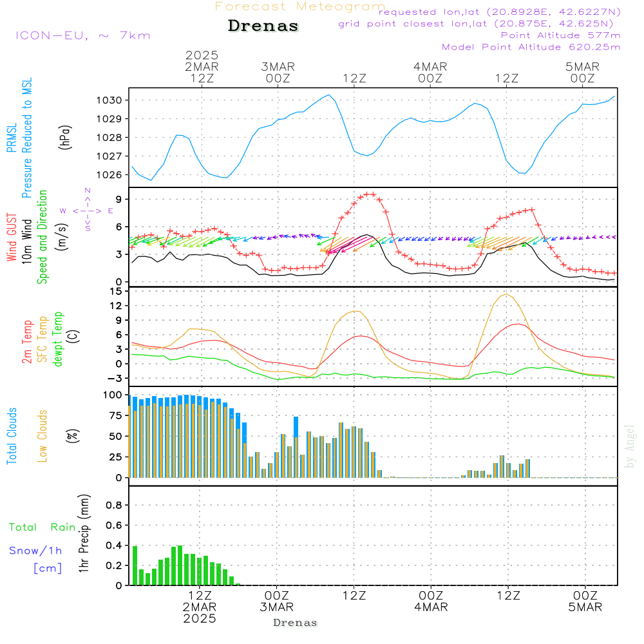Image resolution: width=644 pixels, height=644 pixels.
Task: Select the 'W' on the wind compass
Action: 63,211
